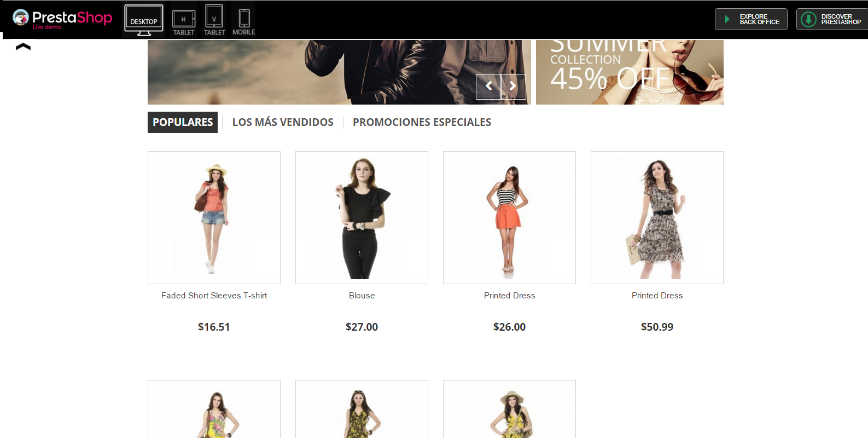
Task: Click the Faded Short Sleeves T-shirt link
Action: click(x=214, y=296)
